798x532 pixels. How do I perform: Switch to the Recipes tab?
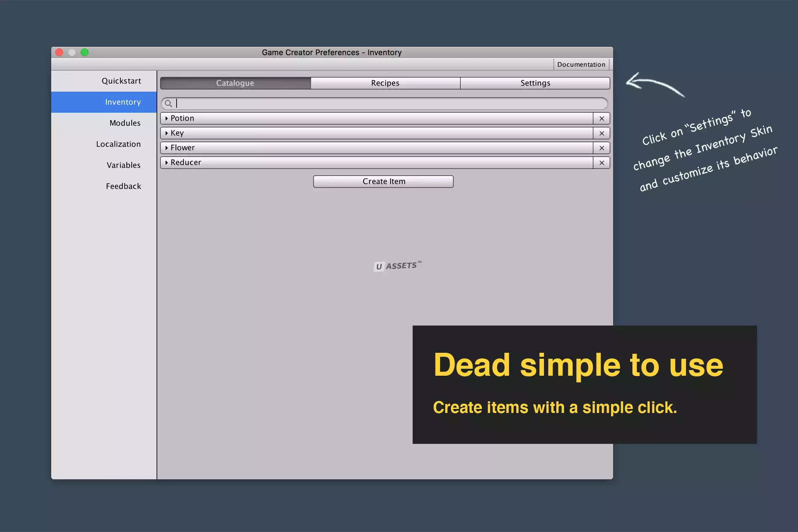click(385, 83)
